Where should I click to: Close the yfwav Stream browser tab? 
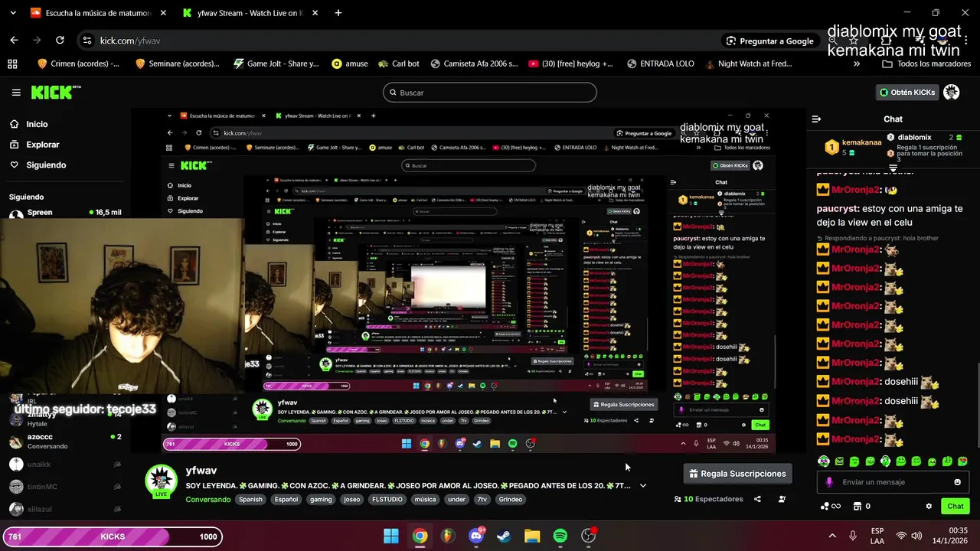pos(316,13)
